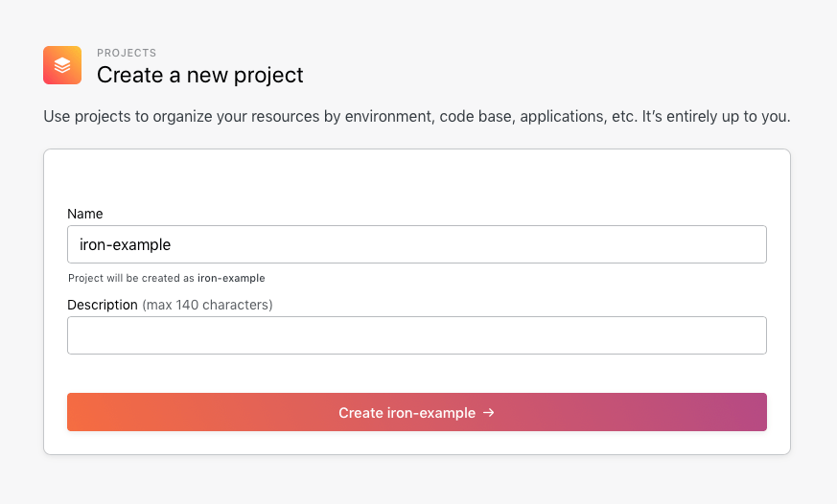The width and height of the screenshot is (837, 504).
Task: Click the orange stacked-layers Projects icon
Action: point(62,65)
